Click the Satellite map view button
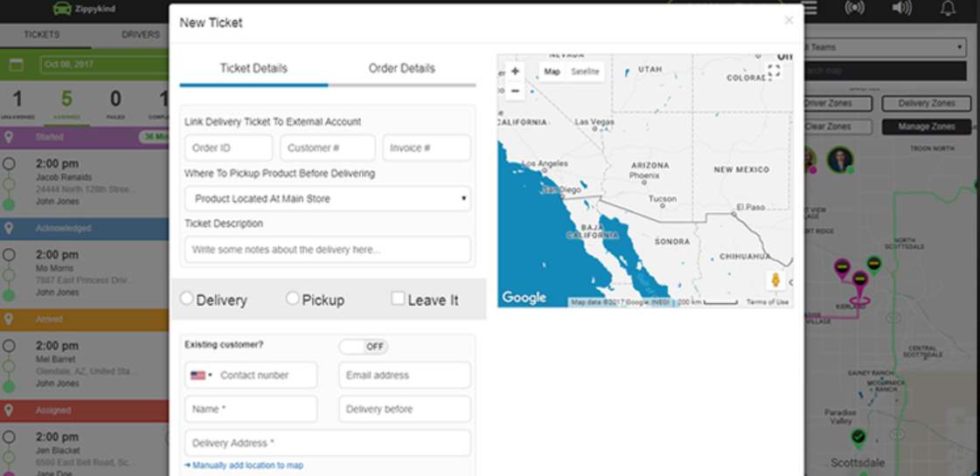The image size is (980, 476). (x=585, y=72)
